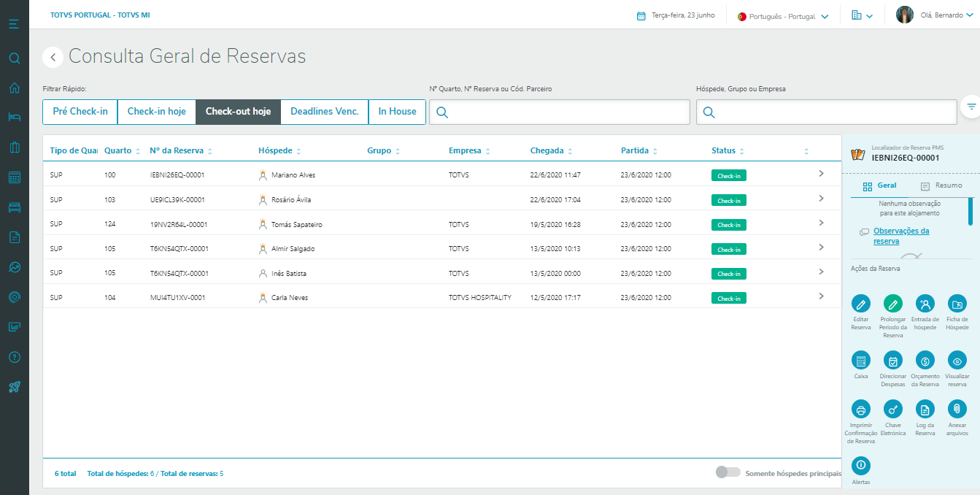Open the property selector dropdown in header
This screenshot has width=980, height=495.
[x=862, y=15]
